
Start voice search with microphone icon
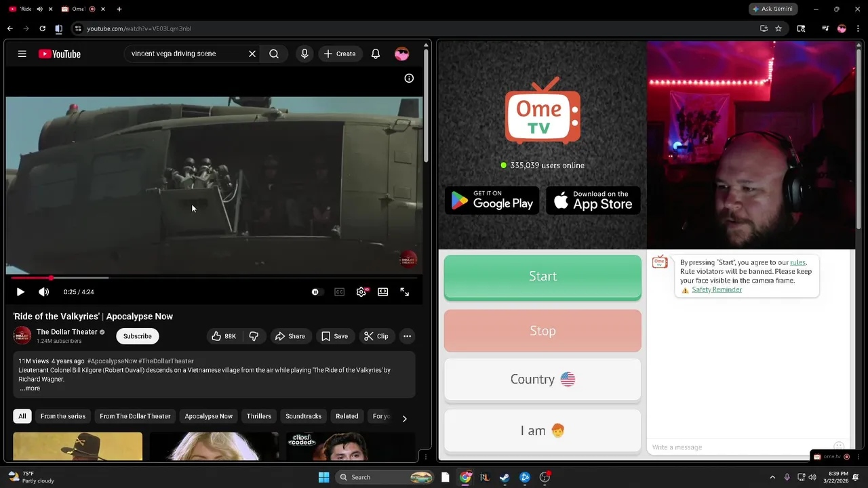click(304, 54)
